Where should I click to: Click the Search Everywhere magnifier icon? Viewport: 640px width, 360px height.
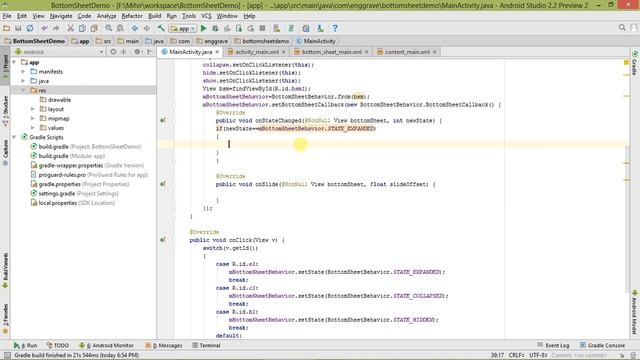point(622,27)
